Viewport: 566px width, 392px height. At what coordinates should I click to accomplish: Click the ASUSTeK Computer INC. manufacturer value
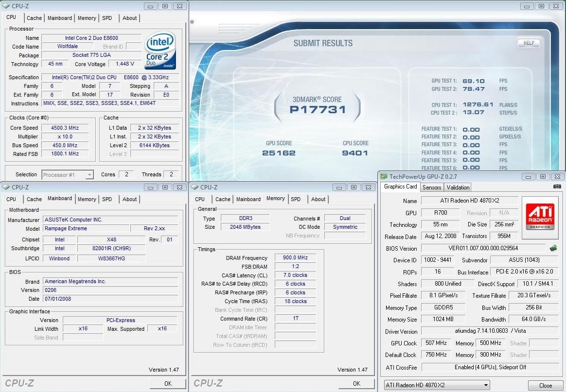(110, 220)
